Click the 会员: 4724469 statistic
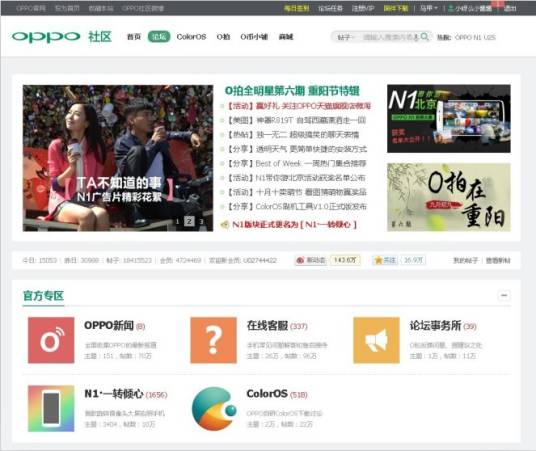 180,261
